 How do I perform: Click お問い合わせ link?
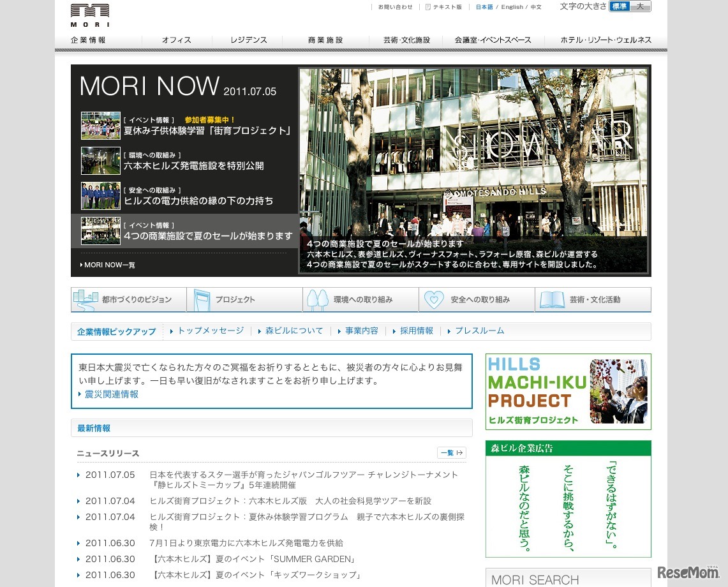(x=395, y=7)
